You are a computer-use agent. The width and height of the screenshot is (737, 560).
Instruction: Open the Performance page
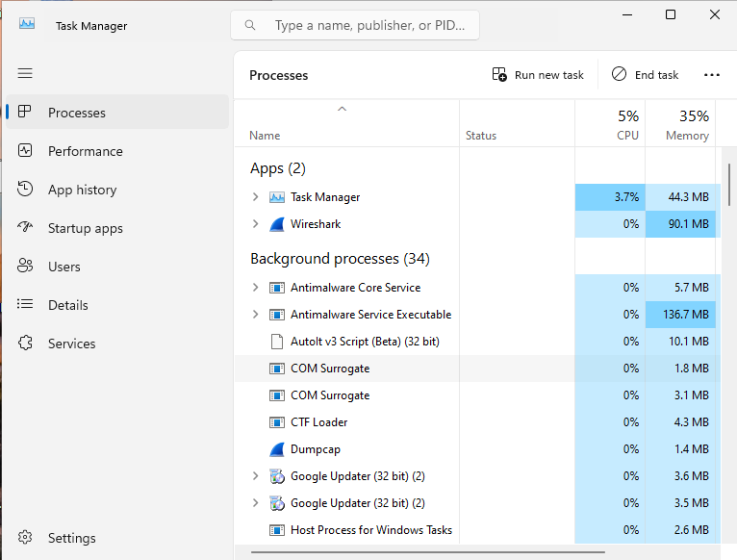[85, 151]
